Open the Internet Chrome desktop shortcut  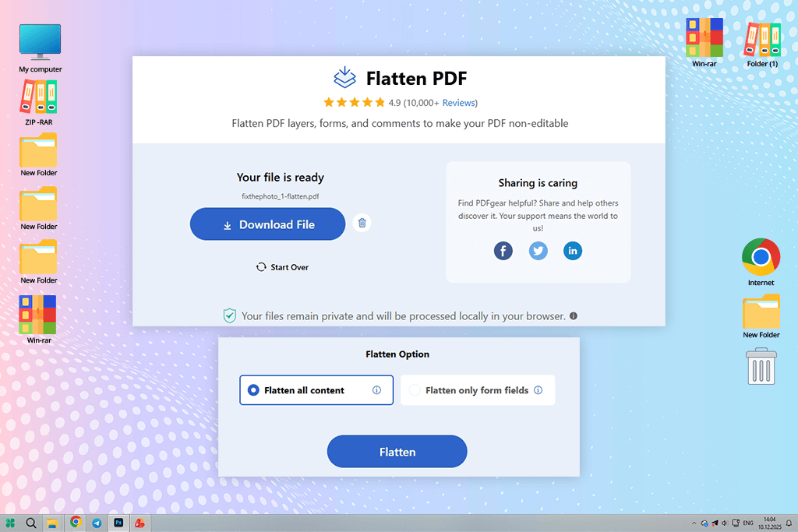point(761,262)
